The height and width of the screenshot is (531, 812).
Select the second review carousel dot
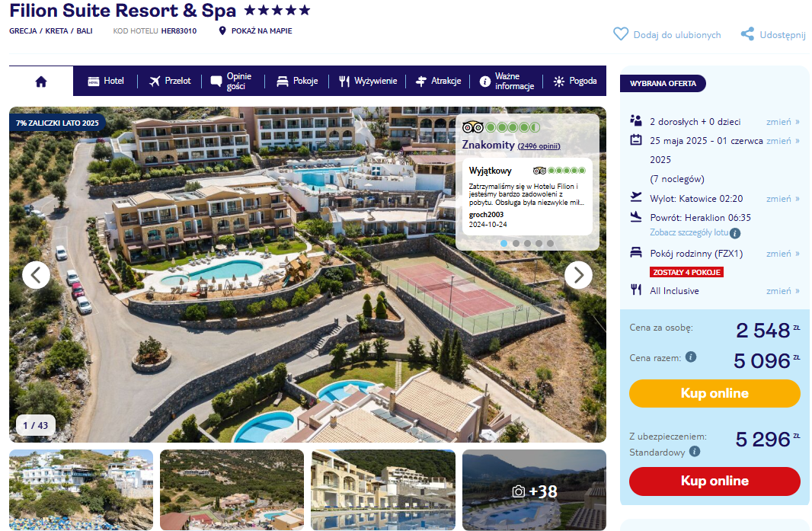point(516,244)
